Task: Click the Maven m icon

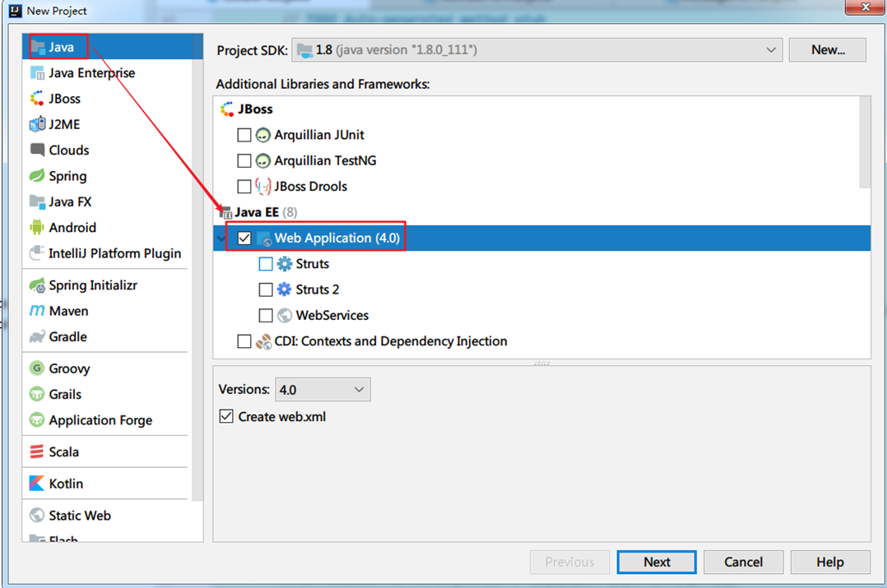Action: (37, 310)
